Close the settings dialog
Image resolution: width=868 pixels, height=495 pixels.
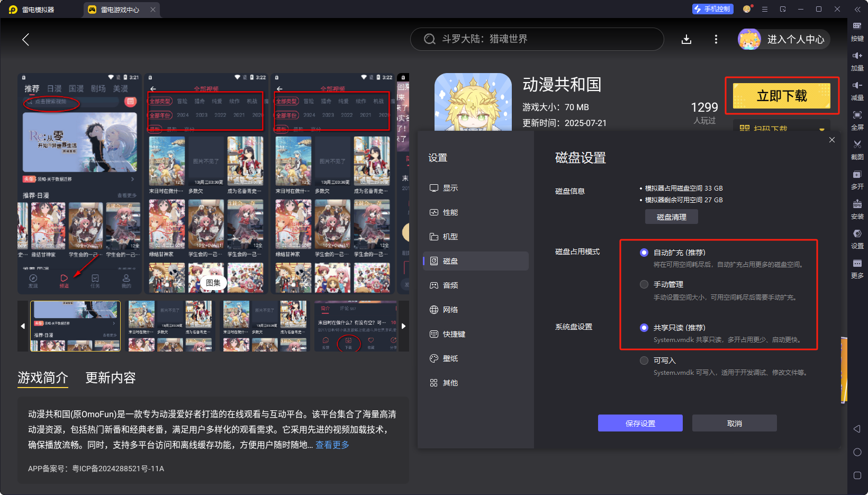(831, 140)
